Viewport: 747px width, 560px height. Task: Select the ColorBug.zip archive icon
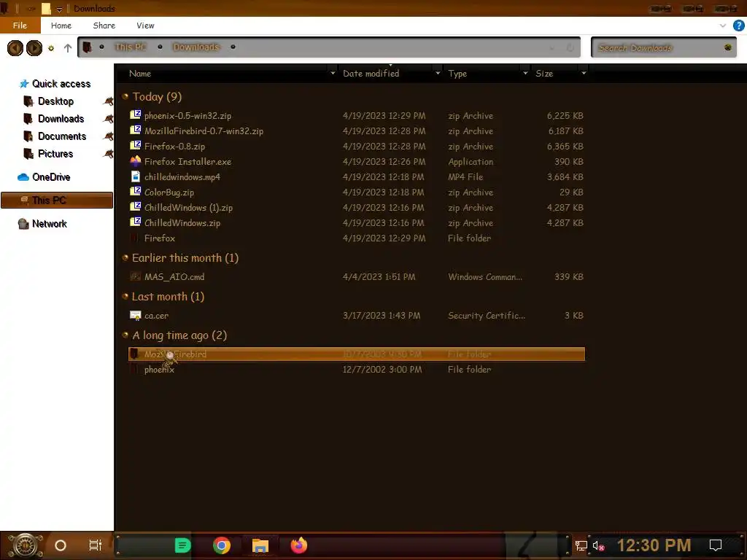click(136, 192)
